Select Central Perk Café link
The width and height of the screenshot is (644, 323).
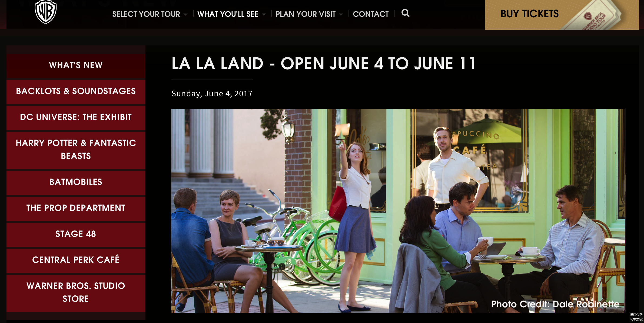[76, 260]
